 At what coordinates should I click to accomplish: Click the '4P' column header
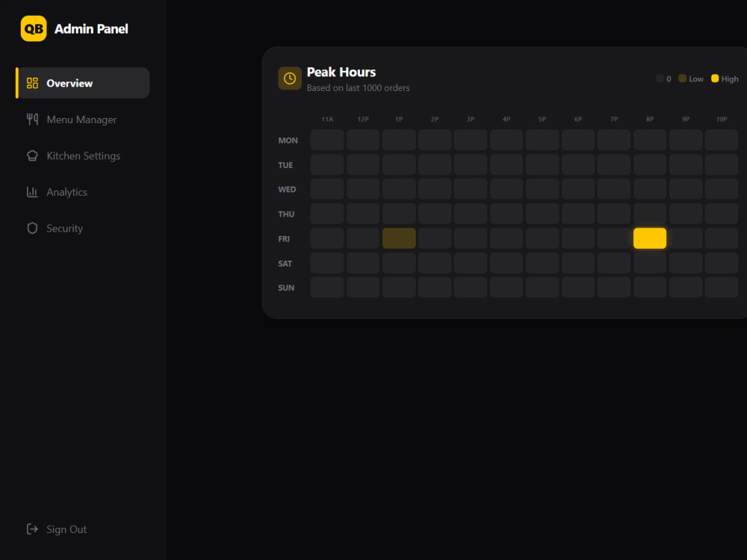tap(506, 119)
